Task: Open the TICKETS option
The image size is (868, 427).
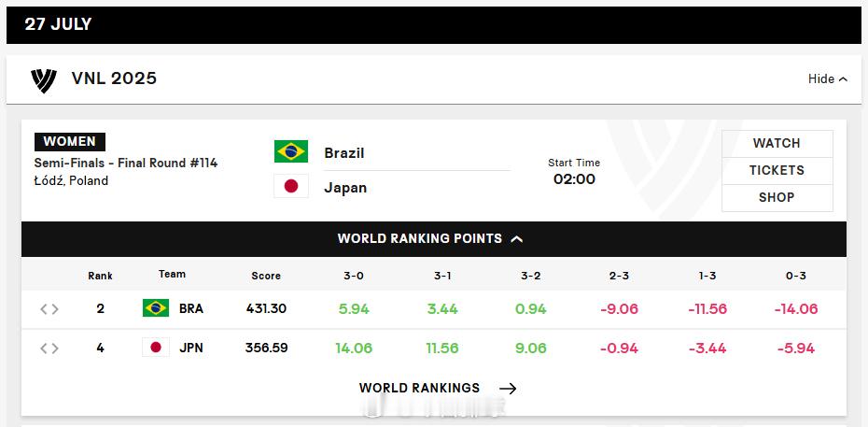Action: (x=777, y=171)
